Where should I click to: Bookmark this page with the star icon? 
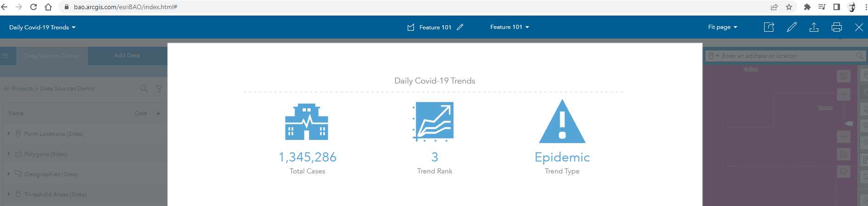789,7
